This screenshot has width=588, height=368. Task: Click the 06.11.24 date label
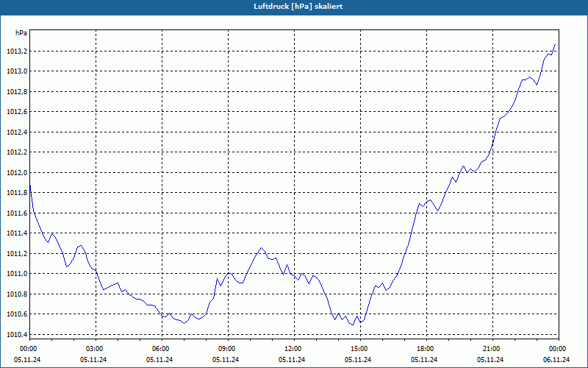point(556,360)
